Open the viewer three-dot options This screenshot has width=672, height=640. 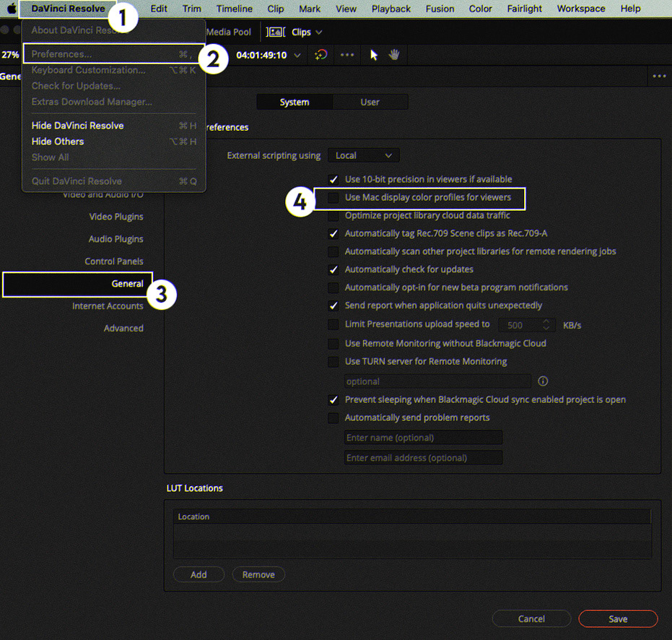click(346, 55)
